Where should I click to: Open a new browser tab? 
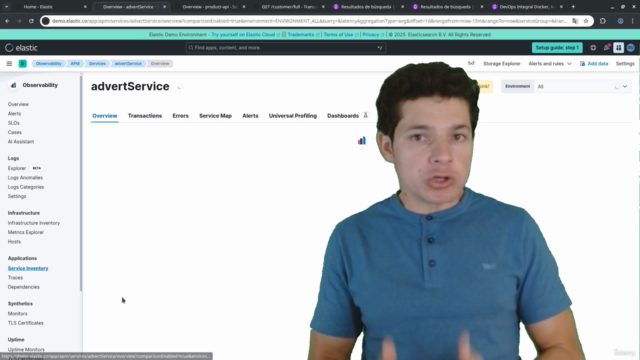(573, 7)
